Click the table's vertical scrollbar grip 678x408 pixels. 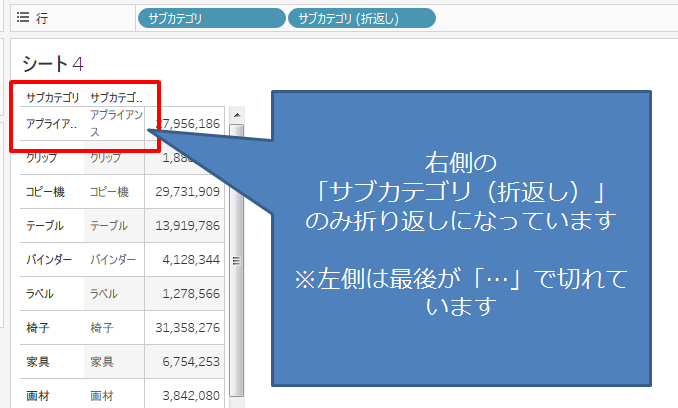point(237,261)
